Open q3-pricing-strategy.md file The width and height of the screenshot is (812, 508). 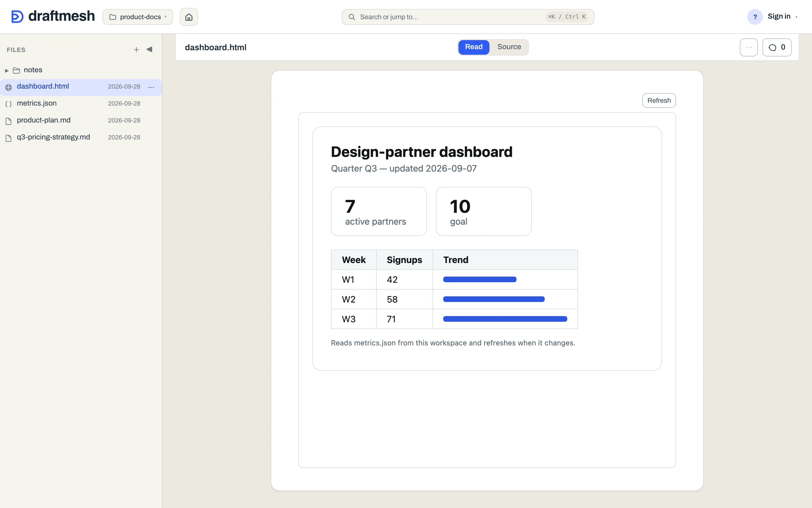click(81, 137)
